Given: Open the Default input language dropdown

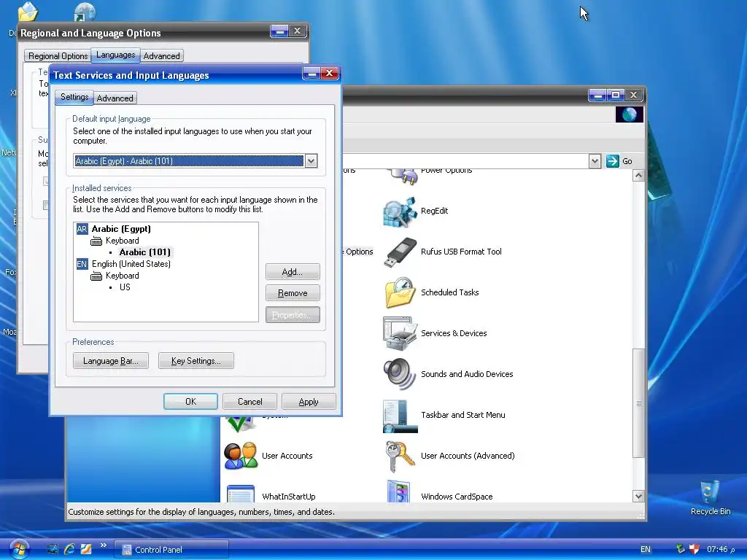Looking at the screenshot, I should tap(311, 161).
